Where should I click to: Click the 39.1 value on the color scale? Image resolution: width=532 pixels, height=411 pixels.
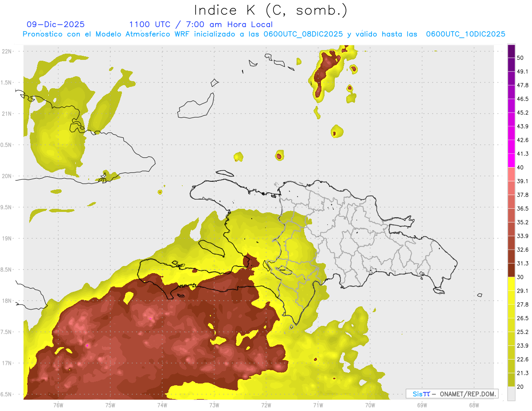tap(522, 181)
